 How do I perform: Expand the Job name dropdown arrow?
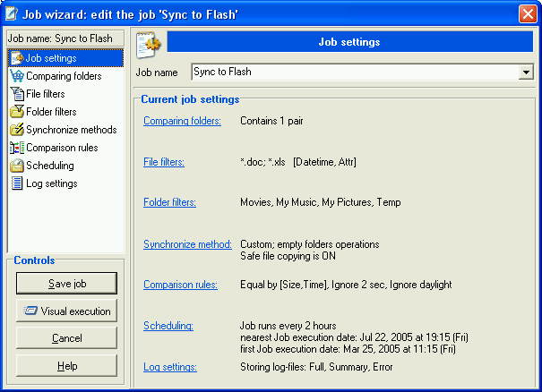click(527, 72)
